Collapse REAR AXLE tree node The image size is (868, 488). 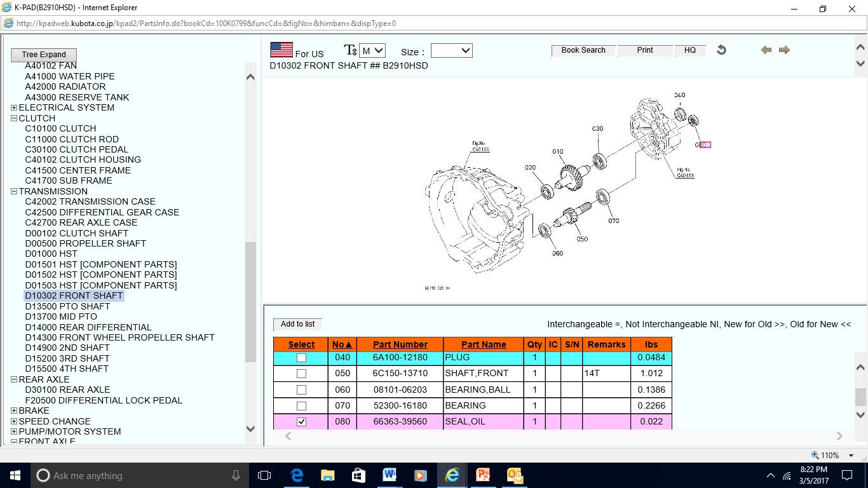click(x=14, y=379)
